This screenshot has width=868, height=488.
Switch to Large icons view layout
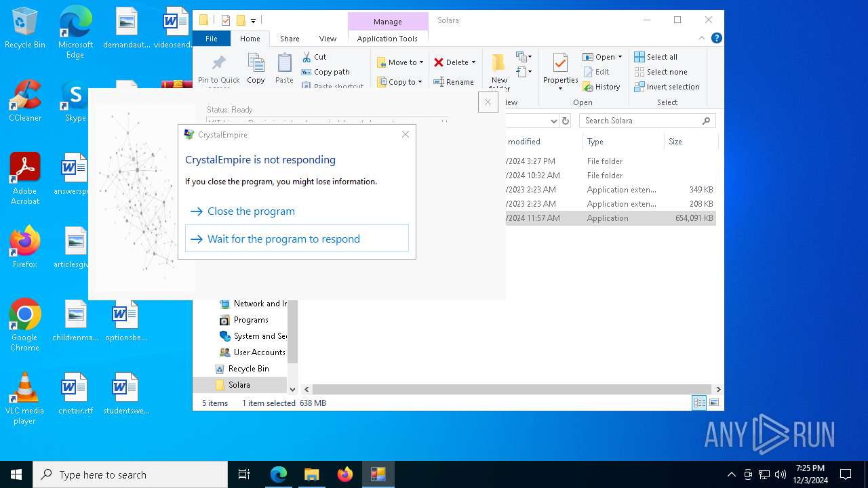click(x=713, y=403)
